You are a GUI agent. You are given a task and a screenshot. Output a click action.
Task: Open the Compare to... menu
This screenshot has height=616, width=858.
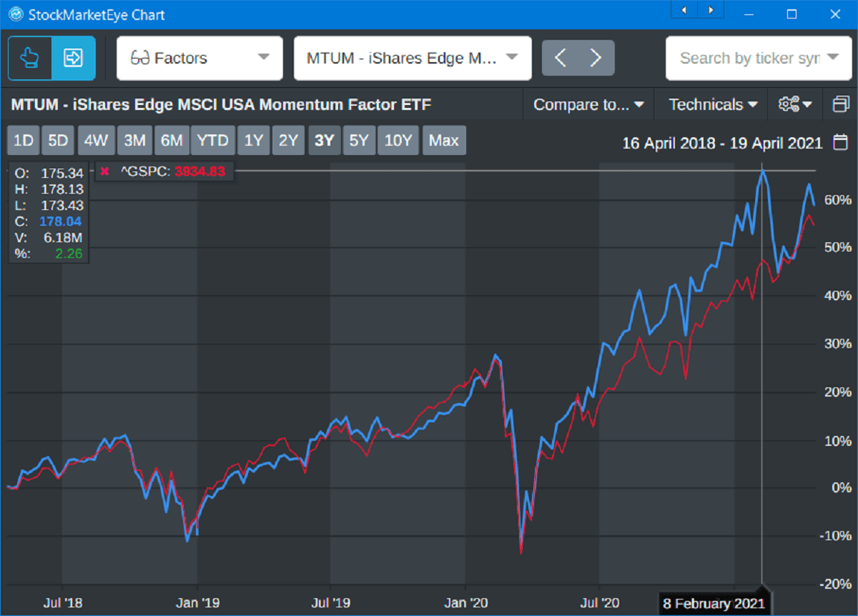click(588, 104)
